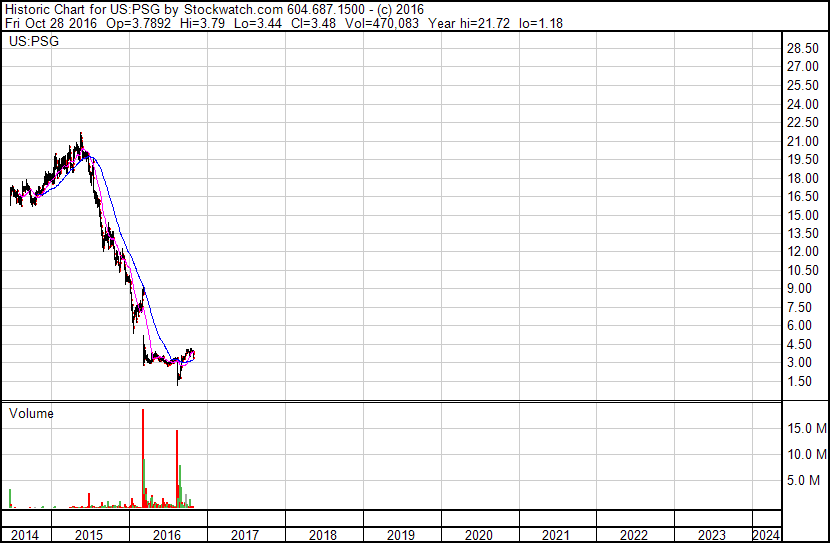Click the 6.00 price axis value
830x543 pixels.
tap(799, 325)
